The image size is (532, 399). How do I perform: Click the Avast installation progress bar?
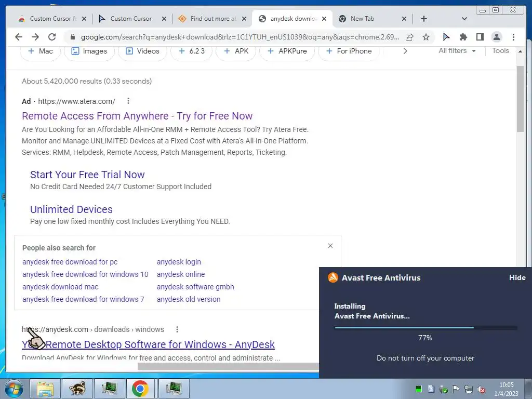click(426, 328)
